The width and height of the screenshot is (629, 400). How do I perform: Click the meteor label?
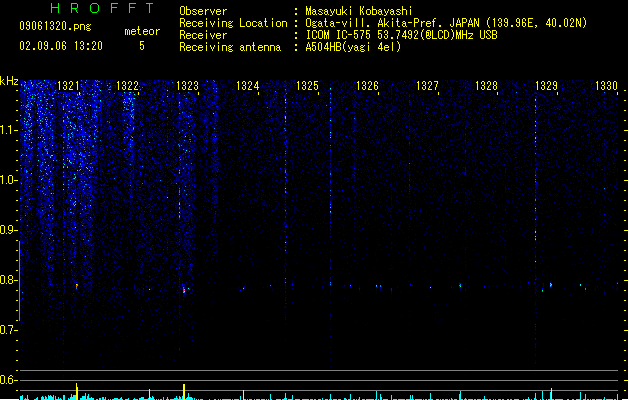142,31
